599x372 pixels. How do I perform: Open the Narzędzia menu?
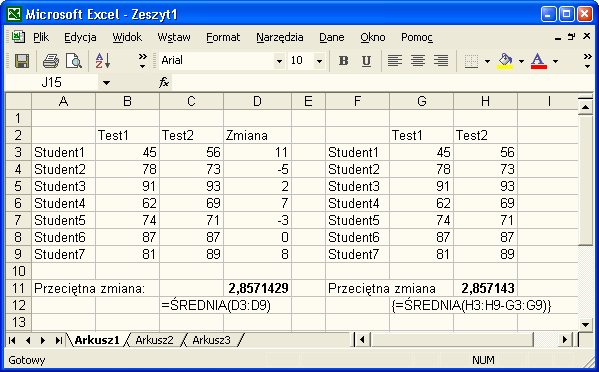pyautogui.click(x=280, y=37)
